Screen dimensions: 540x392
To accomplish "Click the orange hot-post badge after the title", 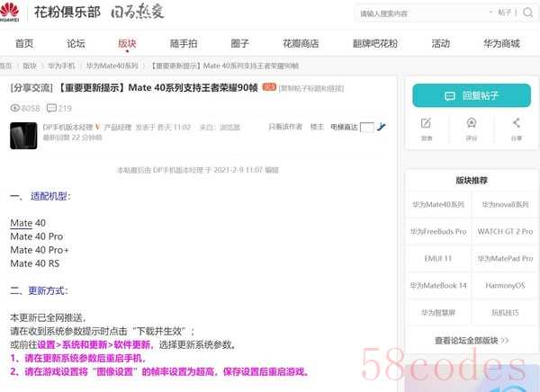I will [269, 87].
